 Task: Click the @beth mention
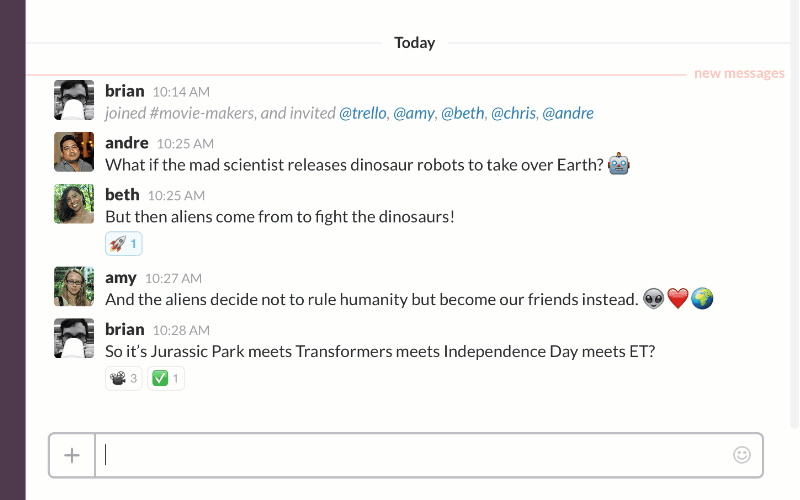tap(462, 113)
